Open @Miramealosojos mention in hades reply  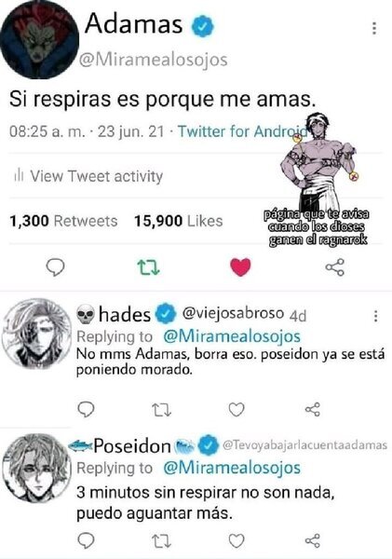(x=232, y=336)
